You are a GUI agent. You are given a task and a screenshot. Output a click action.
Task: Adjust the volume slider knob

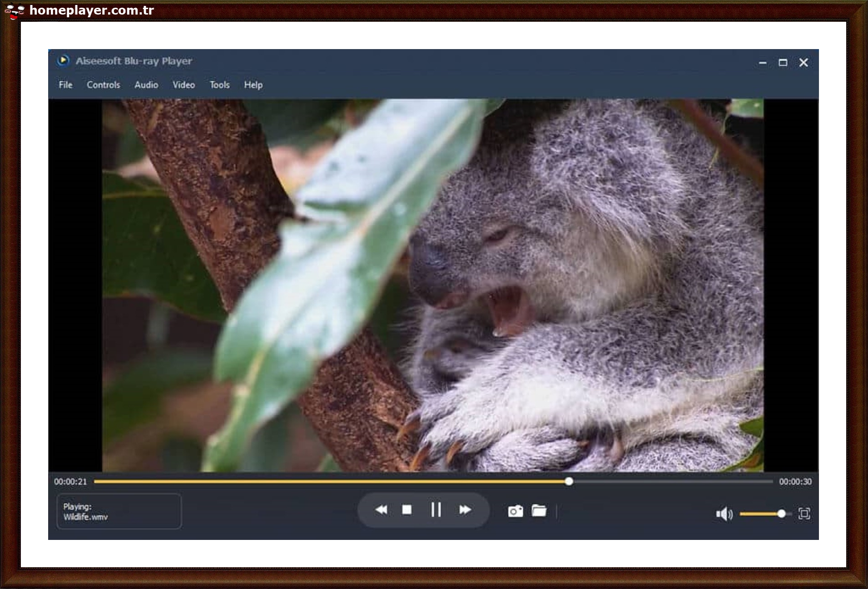pos(782,514)
